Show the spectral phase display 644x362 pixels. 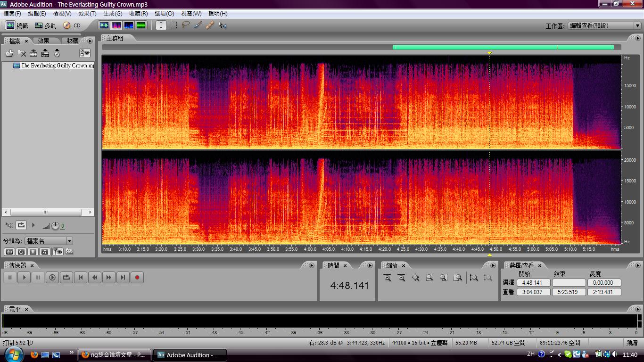141,25
